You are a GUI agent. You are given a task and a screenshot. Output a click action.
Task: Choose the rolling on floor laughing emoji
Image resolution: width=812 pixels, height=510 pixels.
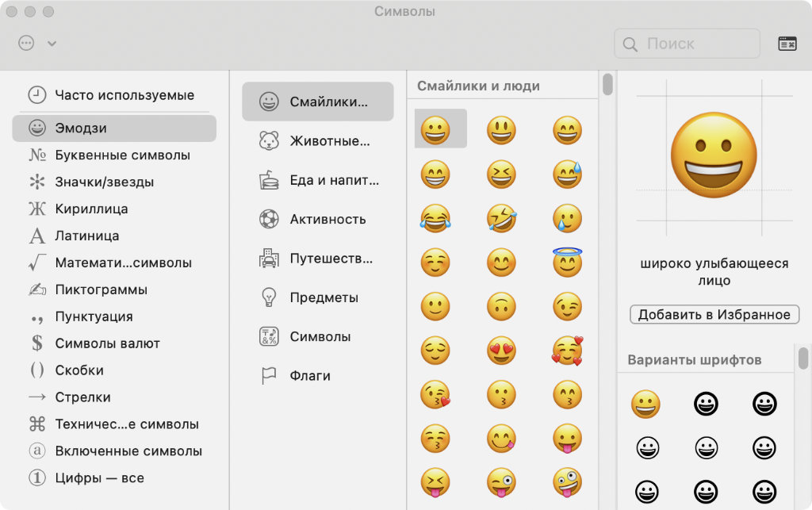click(501, 219)
